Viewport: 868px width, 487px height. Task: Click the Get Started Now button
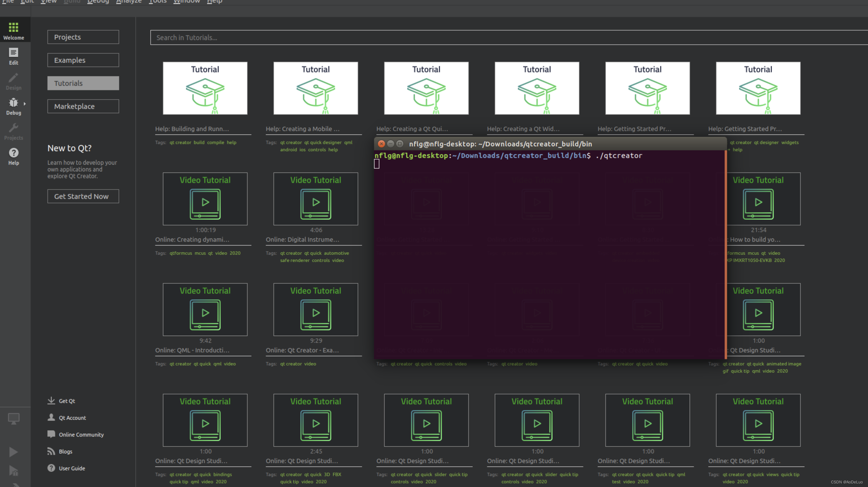point(83,196)
